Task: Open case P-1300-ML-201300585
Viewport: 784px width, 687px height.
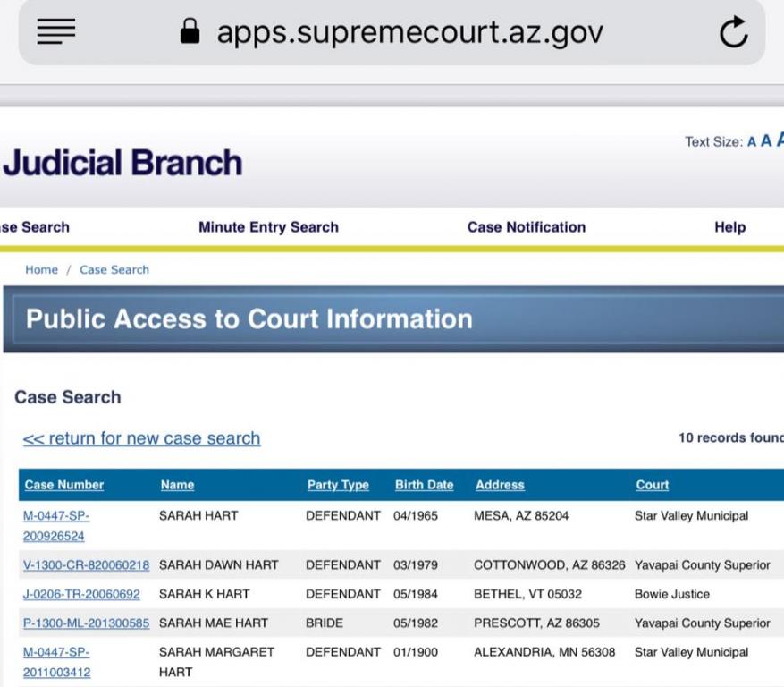Action: (86, 623)
